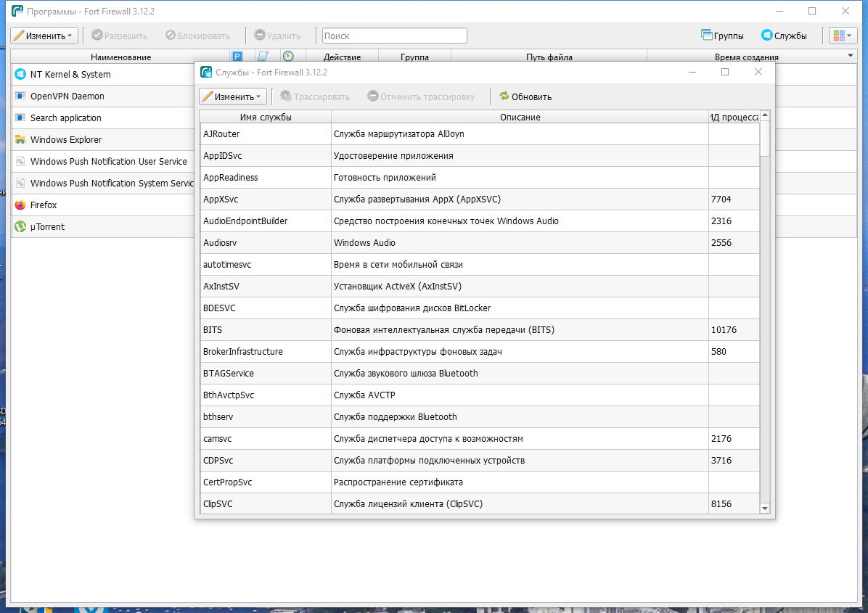
Task: Select the AppIDSvc service row
Action: pyautogui.click(x=480, y=155)
